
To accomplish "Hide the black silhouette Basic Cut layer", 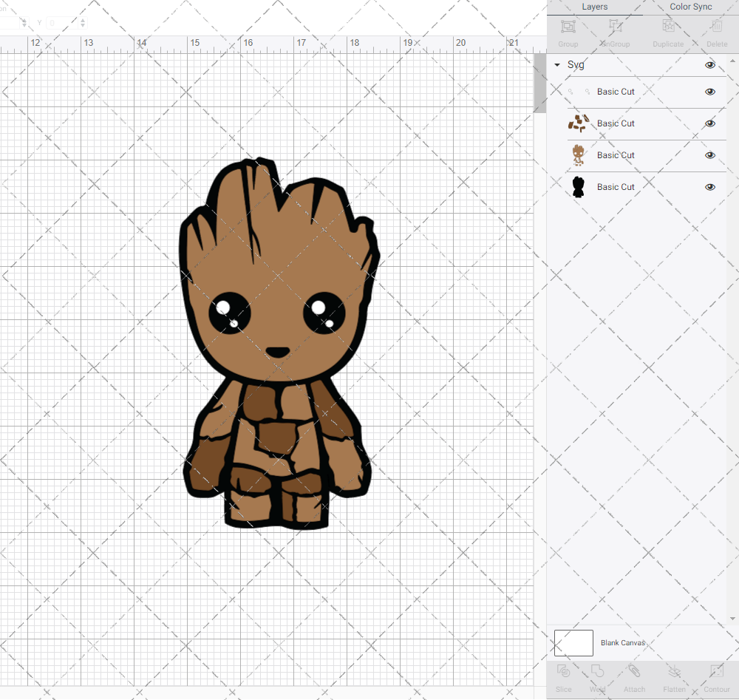I will click(709, 187).
